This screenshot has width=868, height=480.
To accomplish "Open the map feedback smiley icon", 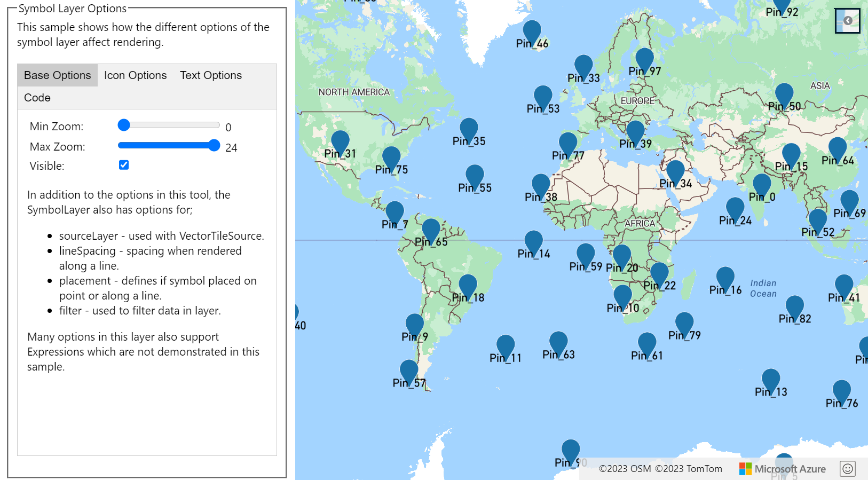I will tap(848, 469).
